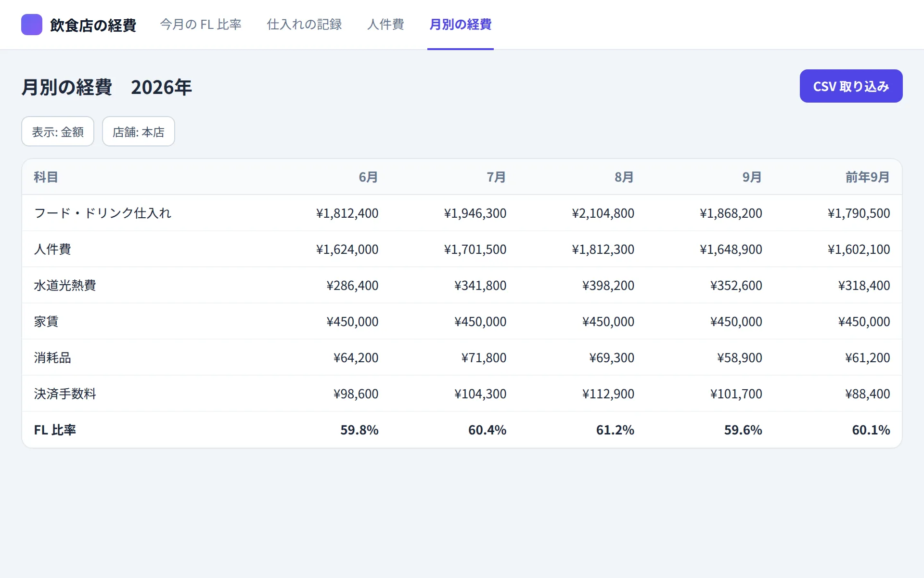Open the 今月の FL 比率 tab

(x=201, y=25)
